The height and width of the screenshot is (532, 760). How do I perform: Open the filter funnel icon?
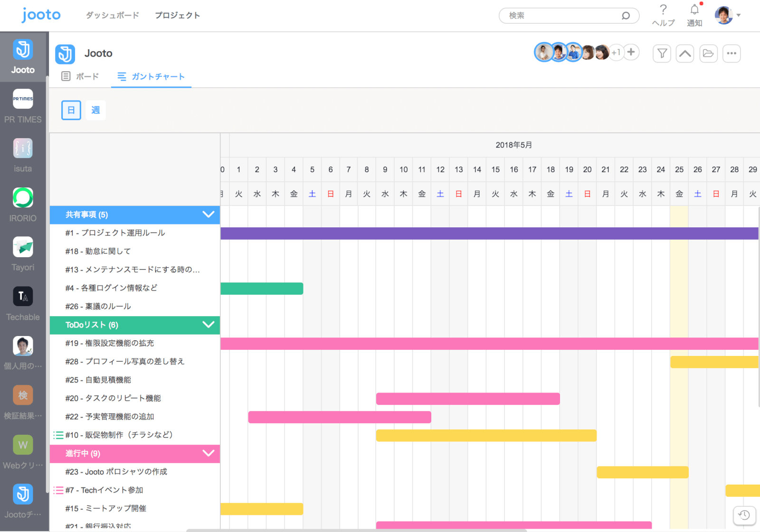[662, 53]
